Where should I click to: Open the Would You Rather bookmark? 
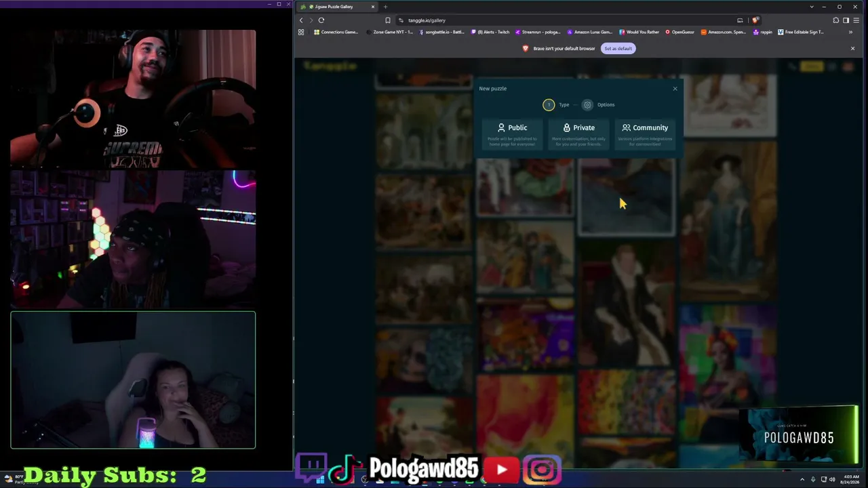639,32
